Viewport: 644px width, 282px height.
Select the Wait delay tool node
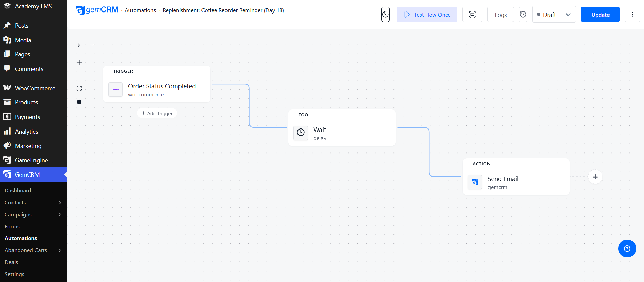pos(342,128)
